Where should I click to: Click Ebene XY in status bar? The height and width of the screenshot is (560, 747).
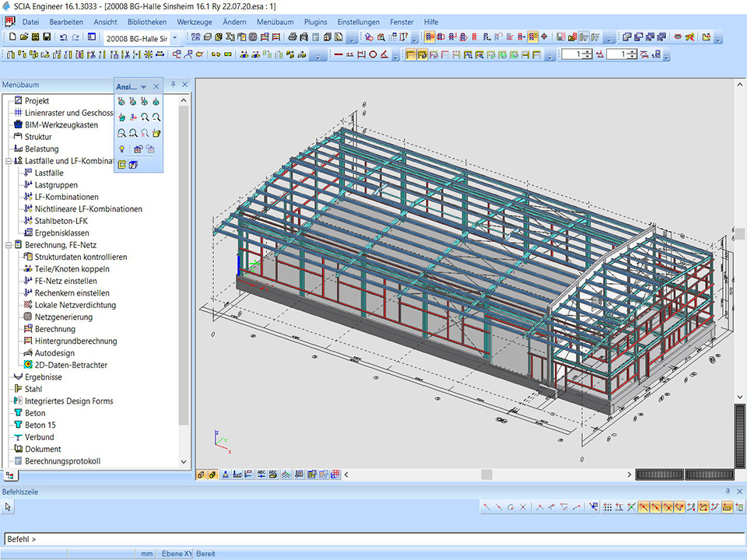(175, 554)
